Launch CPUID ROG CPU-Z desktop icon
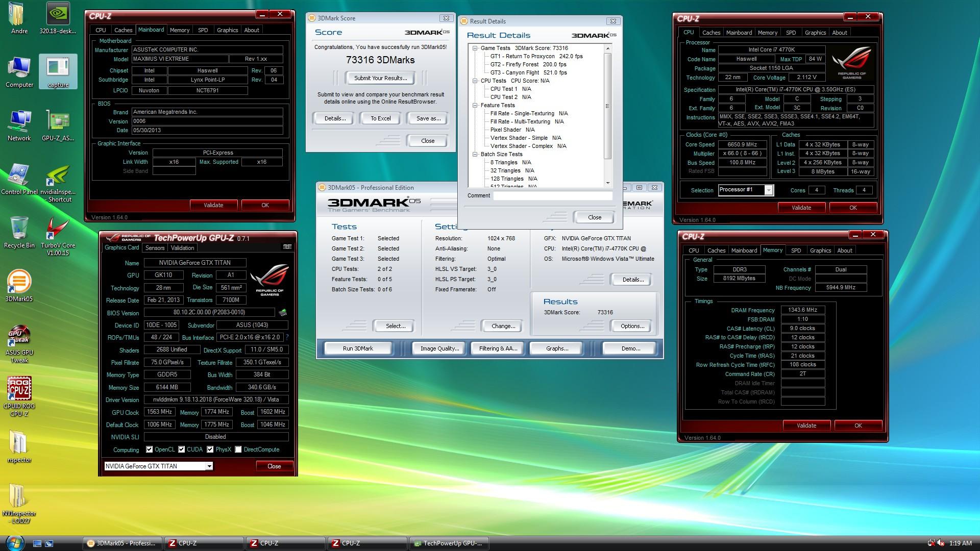980x551 pixels. click(19, 397)
